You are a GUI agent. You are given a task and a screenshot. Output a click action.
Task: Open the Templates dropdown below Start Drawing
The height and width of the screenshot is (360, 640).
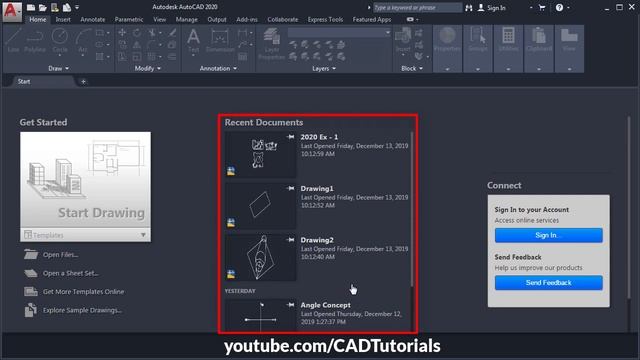point(85,235)
